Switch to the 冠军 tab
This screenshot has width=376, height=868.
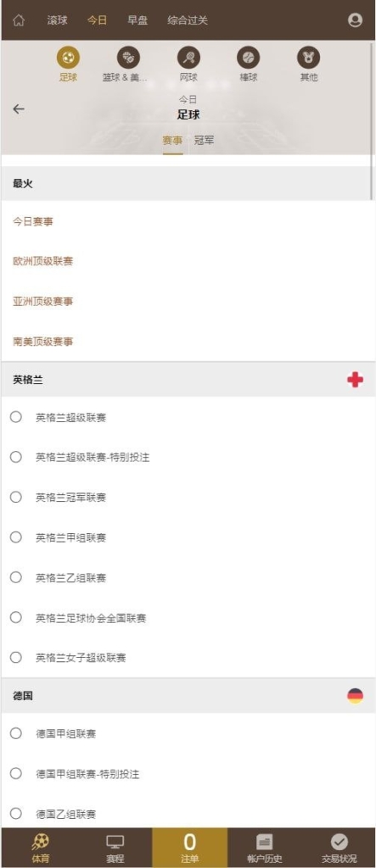204,141
